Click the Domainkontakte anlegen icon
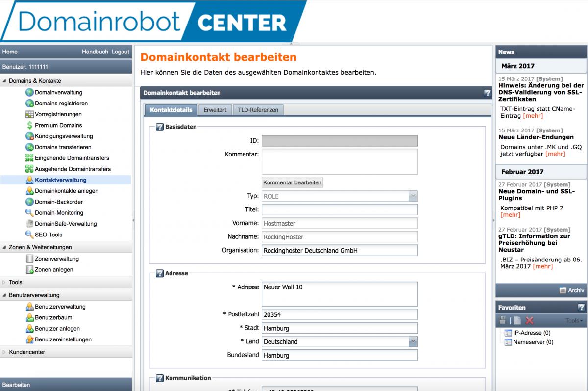 pos(29,191)
